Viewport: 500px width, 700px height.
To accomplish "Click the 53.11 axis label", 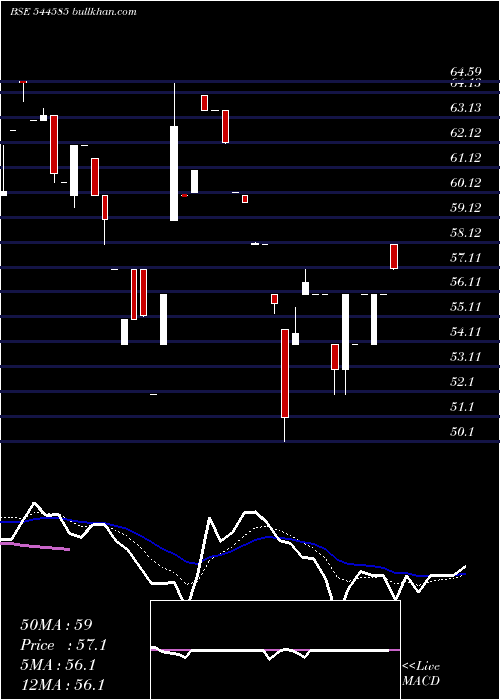I will 466,357.
